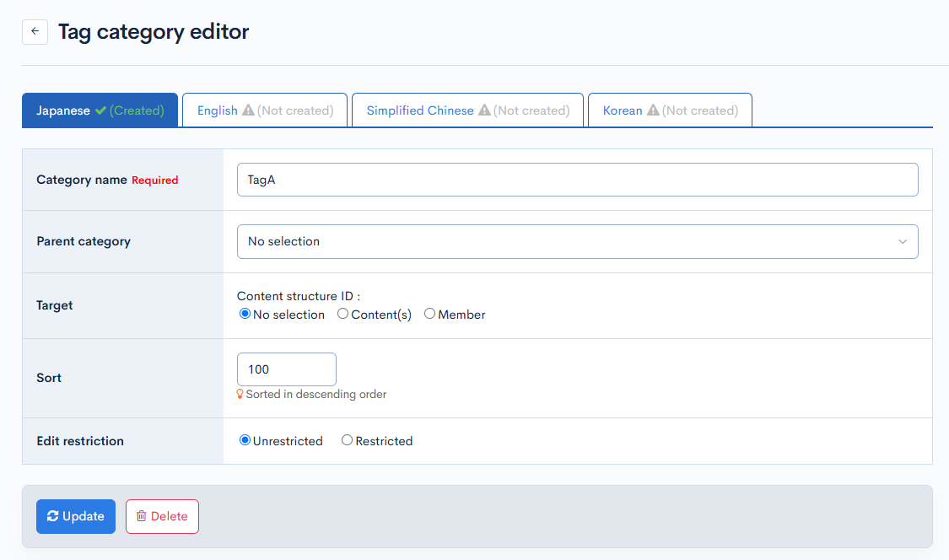The image size is (949, 560).
Task: Focus the Sort number input field
Action: pos(286,369)
